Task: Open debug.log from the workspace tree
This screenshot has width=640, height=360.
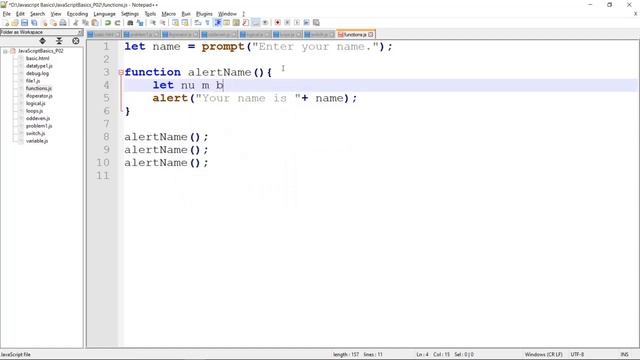Action: (x=37, y=73)
